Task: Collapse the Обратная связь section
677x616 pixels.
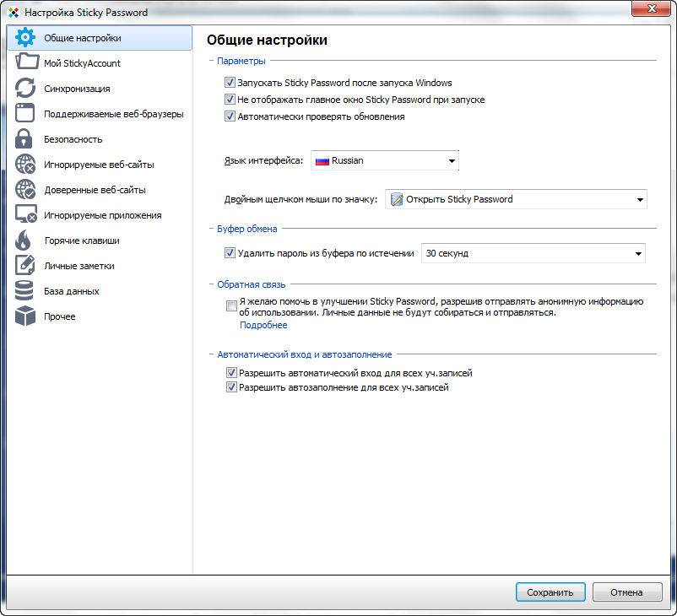Action: [x=212, y=284]
